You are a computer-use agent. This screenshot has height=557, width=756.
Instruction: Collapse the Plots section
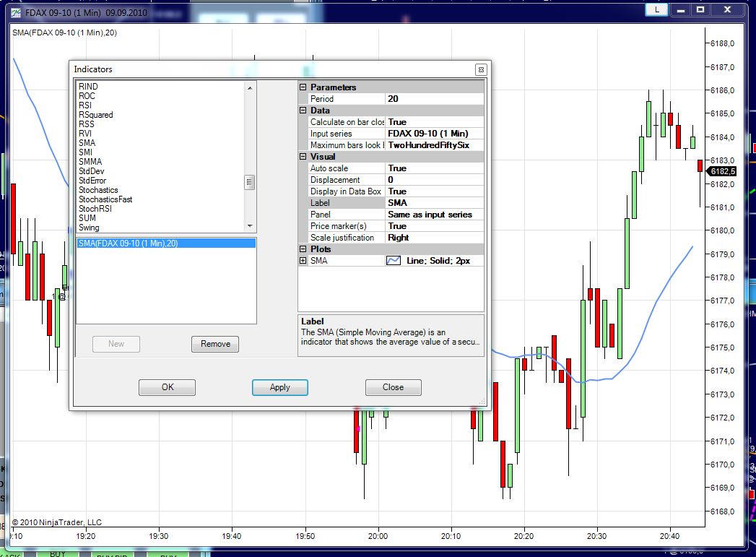(303, 249)
